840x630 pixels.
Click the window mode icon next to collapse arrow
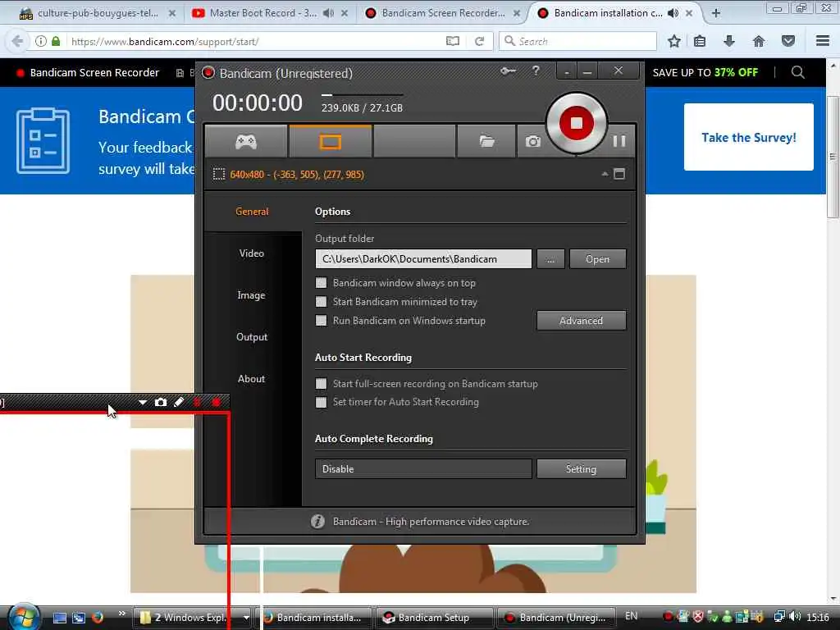[x=619, y=174]
